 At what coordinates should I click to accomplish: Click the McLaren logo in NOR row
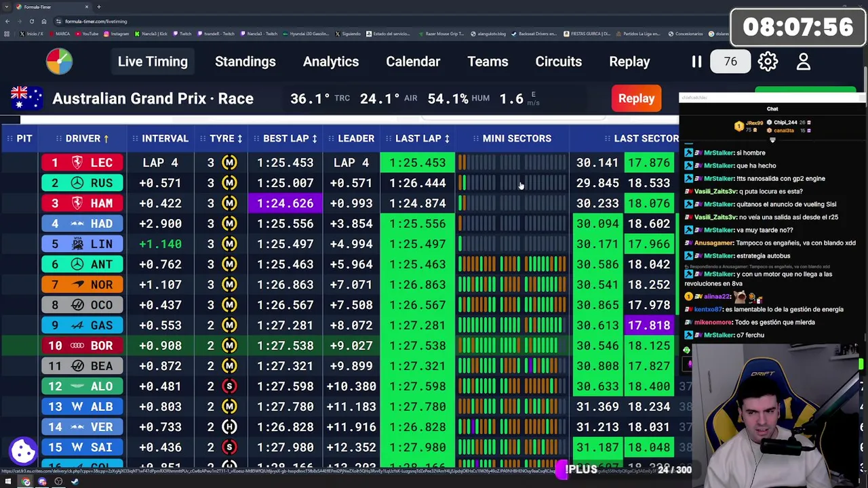[77, 285]
